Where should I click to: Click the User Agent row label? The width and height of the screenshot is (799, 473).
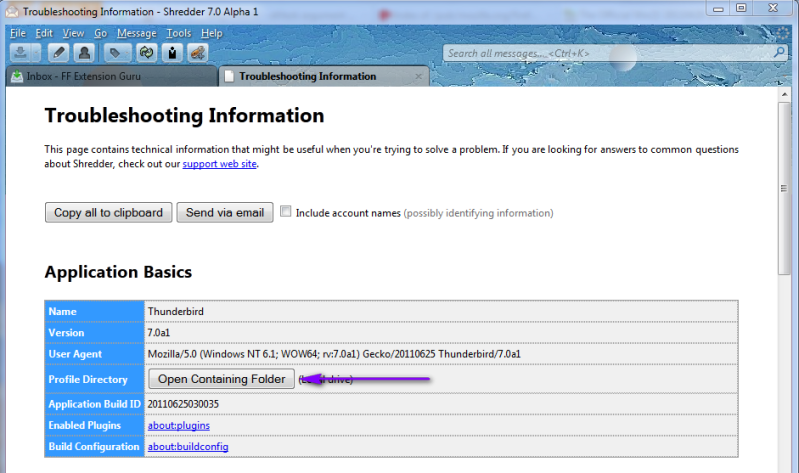coord(75,354)
